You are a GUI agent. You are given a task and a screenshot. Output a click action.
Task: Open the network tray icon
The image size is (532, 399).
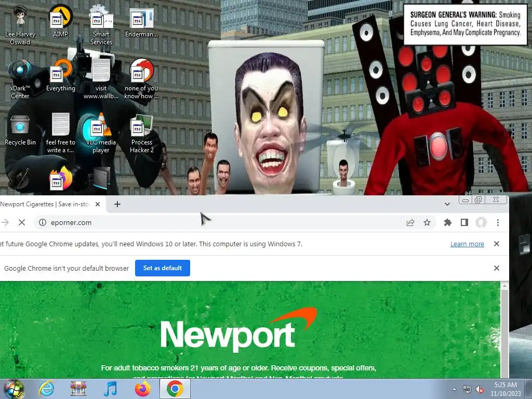(x=467, y=390)
